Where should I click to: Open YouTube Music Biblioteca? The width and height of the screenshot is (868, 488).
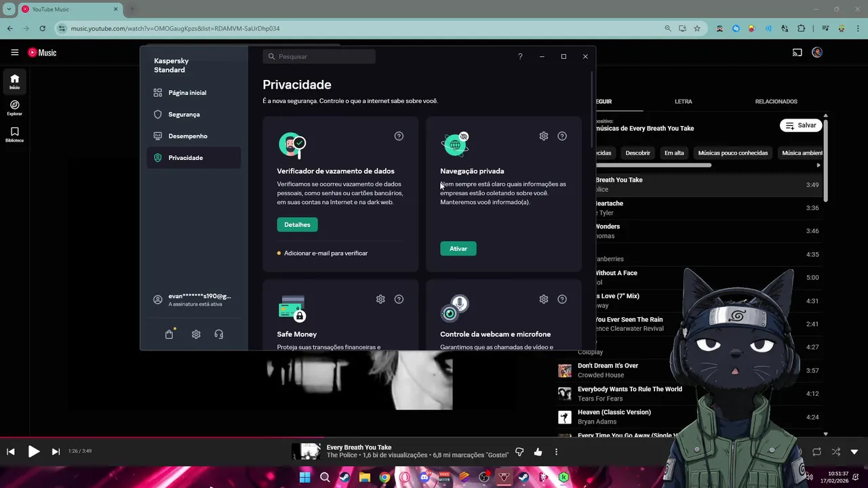[14, 134]
